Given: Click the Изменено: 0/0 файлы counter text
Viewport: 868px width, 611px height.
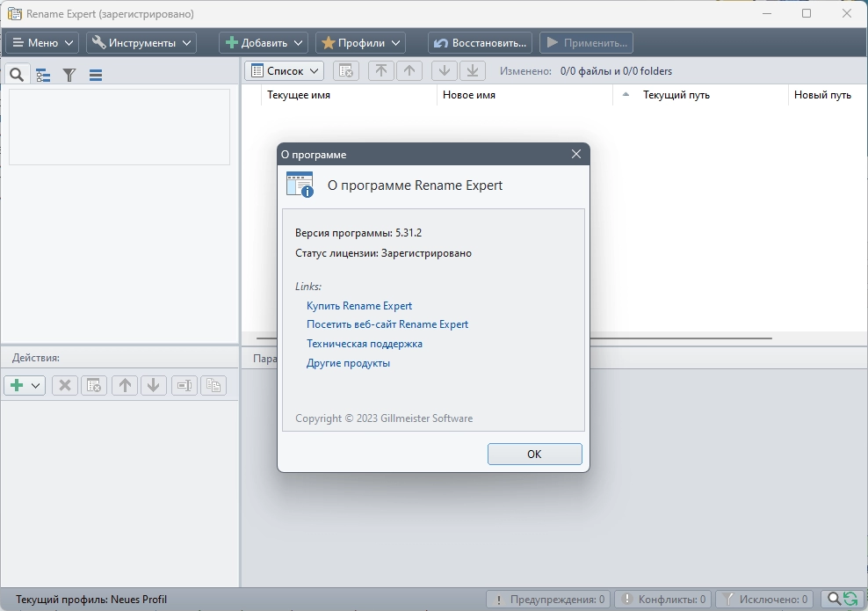Looking at the screenshot, I should point(586,71).
